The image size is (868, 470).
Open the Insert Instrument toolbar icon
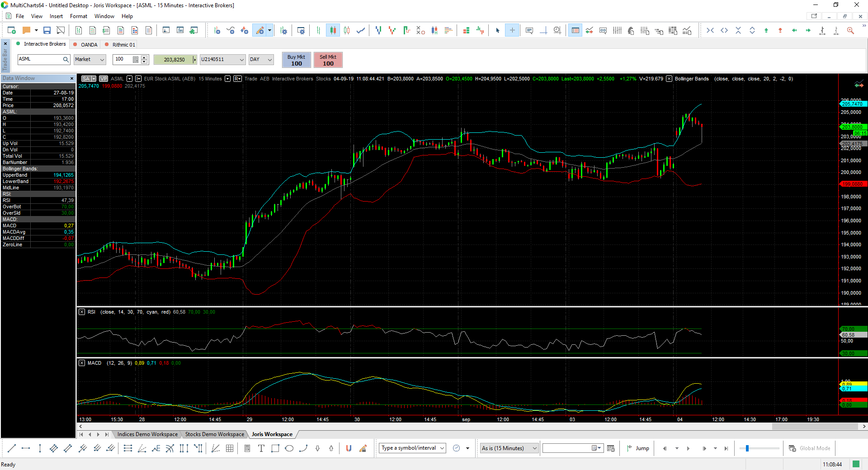point(217,30)
